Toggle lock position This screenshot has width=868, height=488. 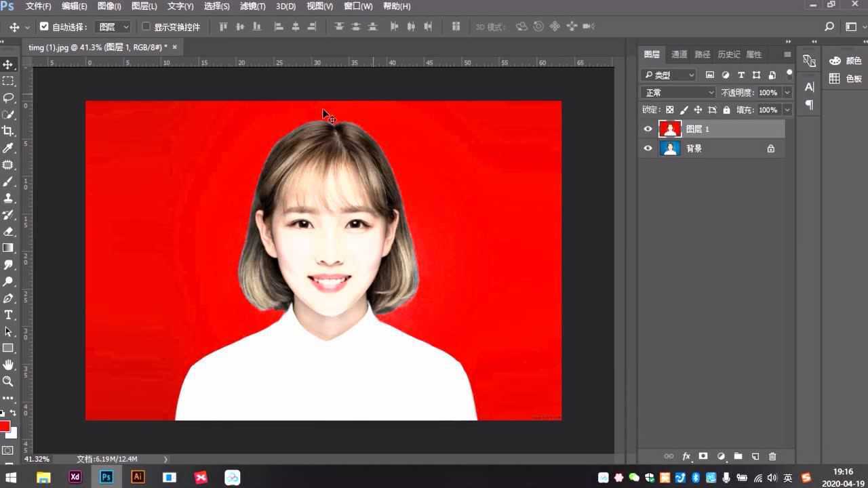698,110
